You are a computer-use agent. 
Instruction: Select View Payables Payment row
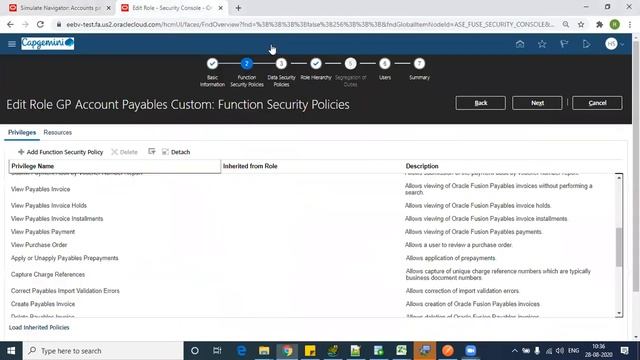(312, 232)
